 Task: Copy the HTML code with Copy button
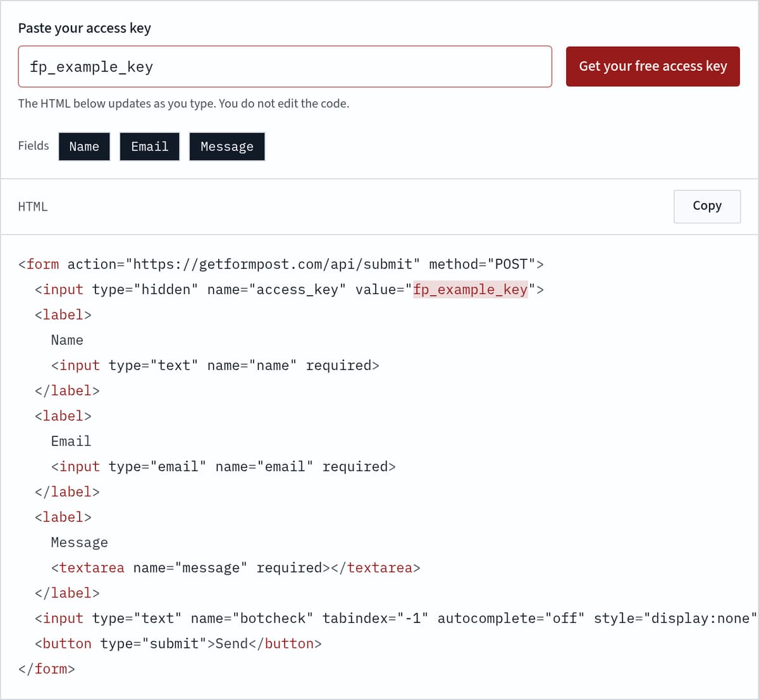tap(707, 206)
